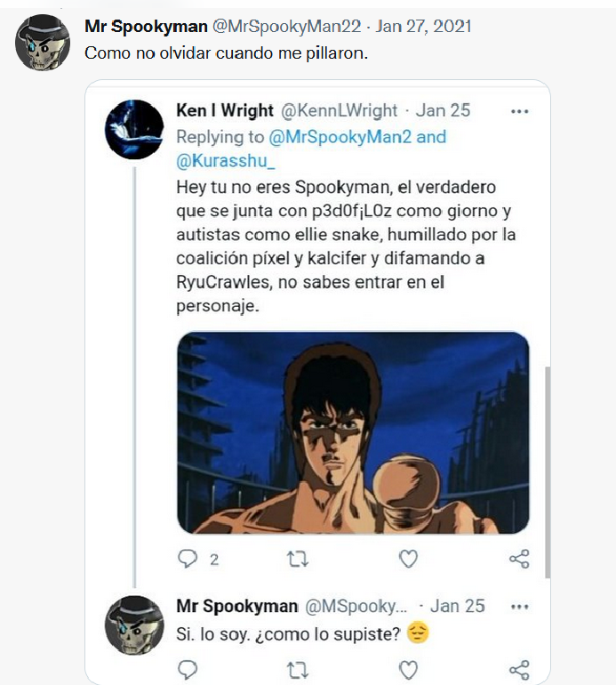Viewport: 616px width, 685px height.
Task: Open more options on Ken I Wright's tweet
Action: pos(519,111)
